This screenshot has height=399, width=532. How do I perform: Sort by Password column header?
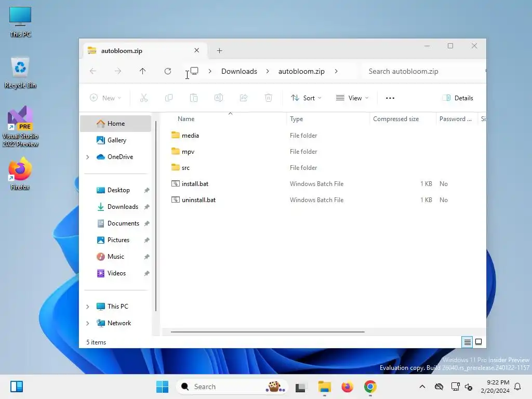point(457,119)
